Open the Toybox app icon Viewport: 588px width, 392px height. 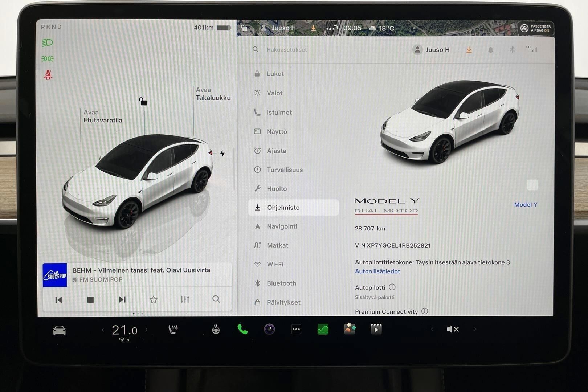pyautogui.click(x=350, y=329)
